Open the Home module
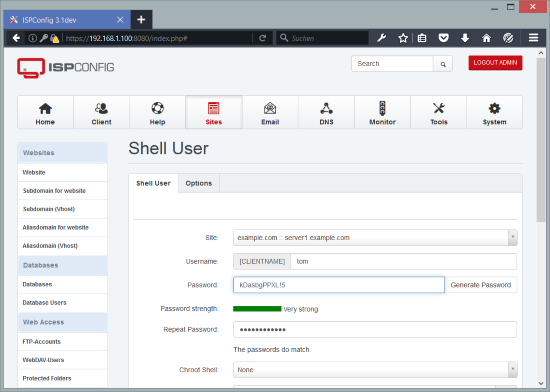Image resolution: width=550 pixels, height=392 pixels. pyautogui.click(x=45, y=113)
